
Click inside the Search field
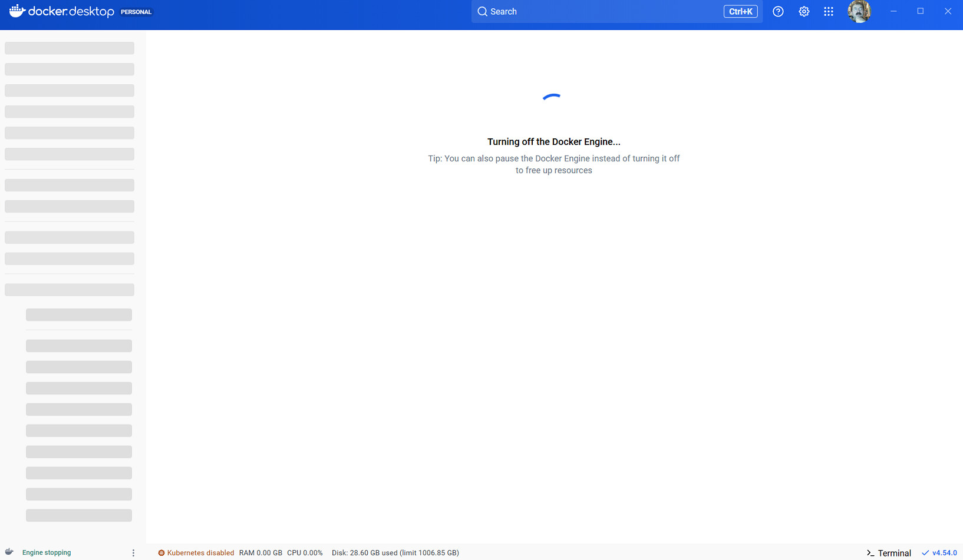[589, 11]
